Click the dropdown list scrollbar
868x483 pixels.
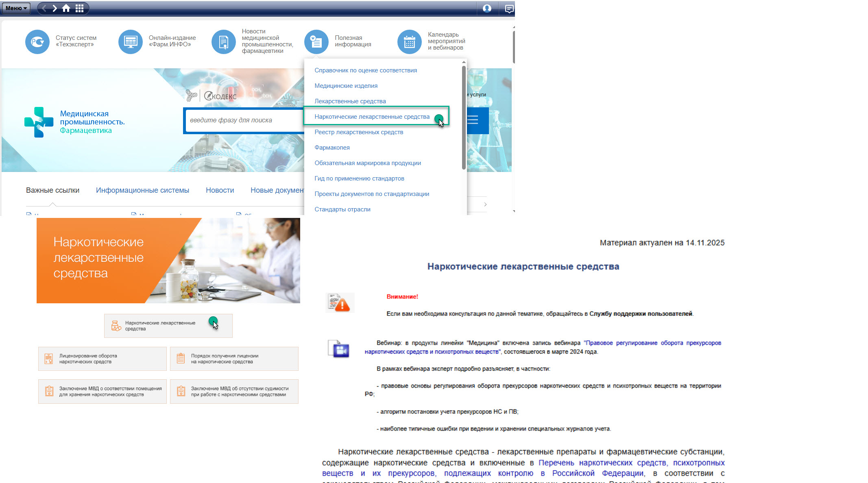464,118
